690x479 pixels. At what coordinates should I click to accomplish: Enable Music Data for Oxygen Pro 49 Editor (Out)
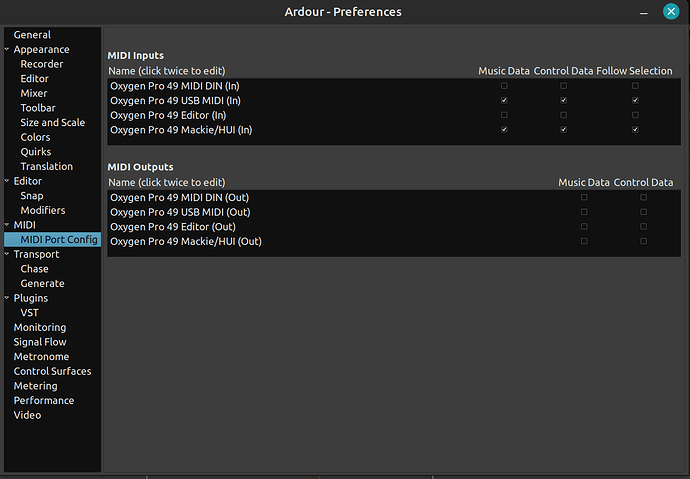pos(584,227)
